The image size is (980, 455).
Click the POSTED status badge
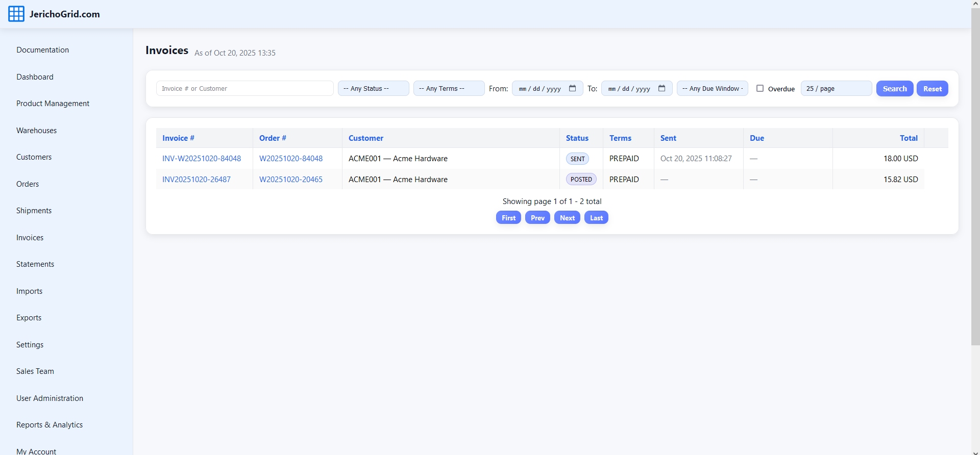pyautogui.click(x=581, y=180)
